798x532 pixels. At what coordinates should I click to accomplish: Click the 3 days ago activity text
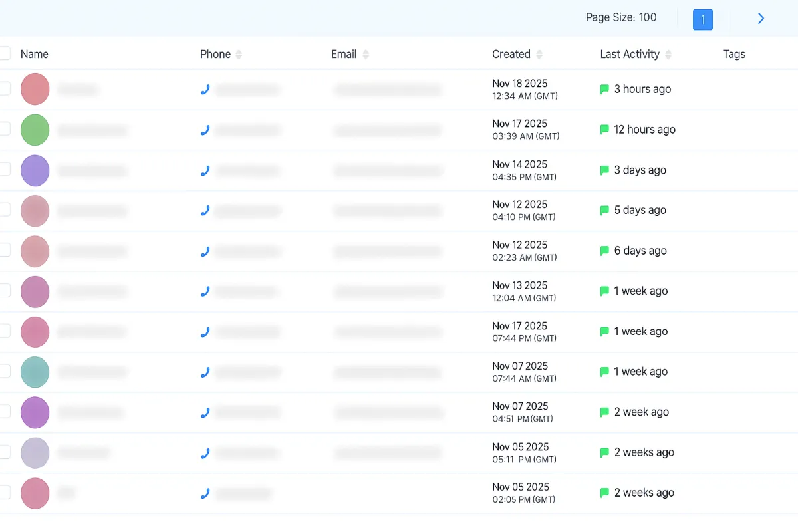tap(640, 170)
